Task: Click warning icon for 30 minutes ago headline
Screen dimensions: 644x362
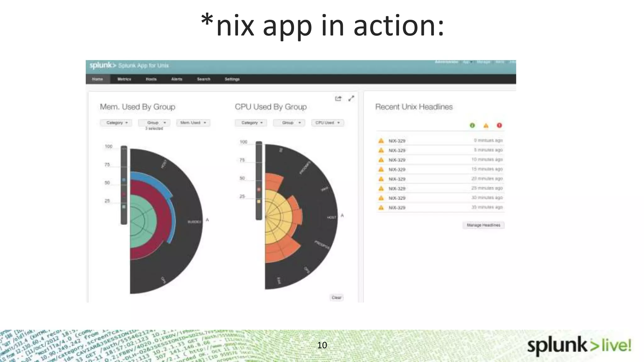Action: coord(381,198)
